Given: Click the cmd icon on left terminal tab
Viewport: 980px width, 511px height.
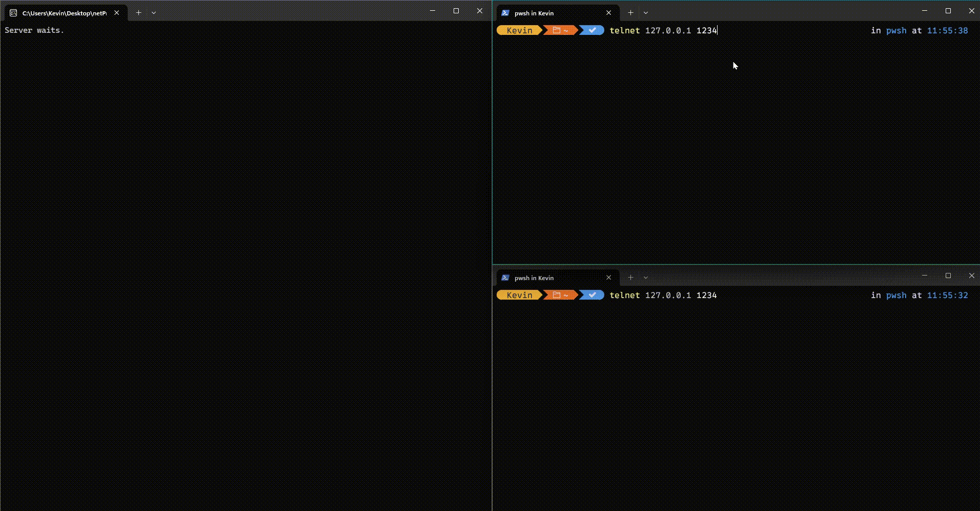Looking at the screenshot, I should (13, 13).
